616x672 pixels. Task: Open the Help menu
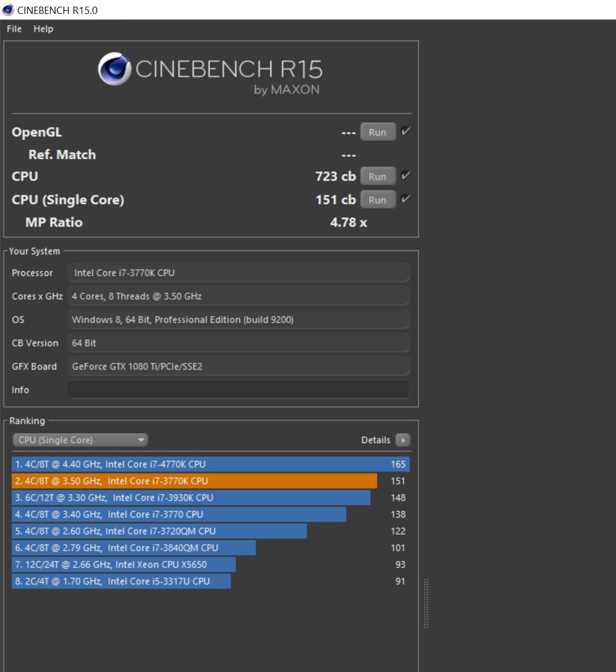click(43, 29)
